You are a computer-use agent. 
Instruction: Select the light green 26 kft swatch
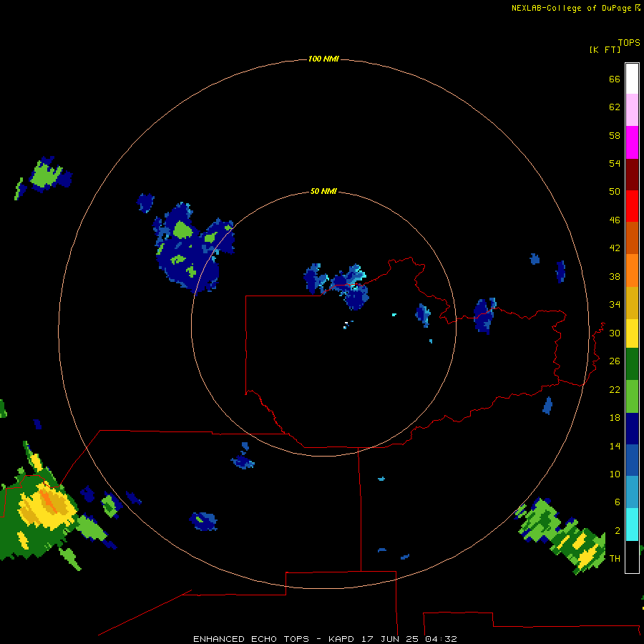[x=632, y=396]
